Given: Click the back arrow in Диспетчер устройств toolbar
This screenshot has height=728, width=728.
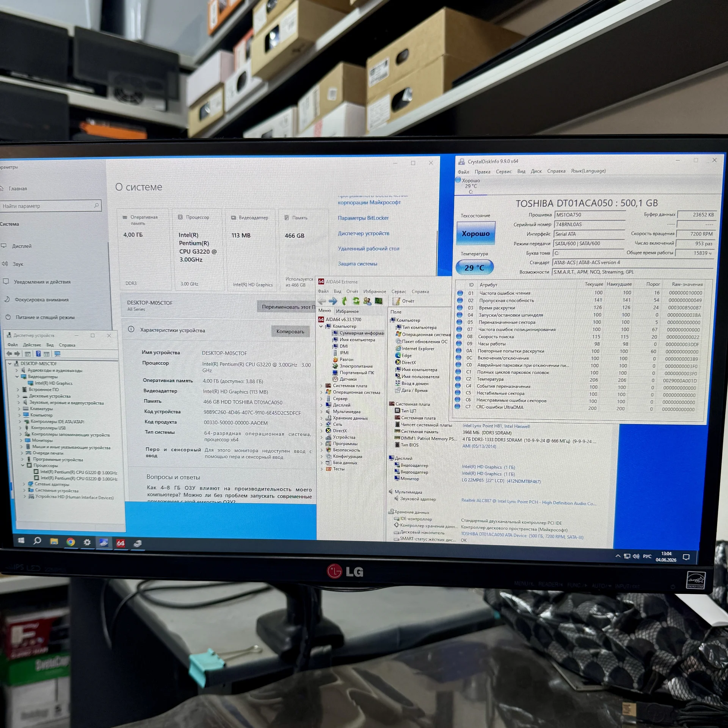Looking at the screenshot, I should [x=9, y=354].
